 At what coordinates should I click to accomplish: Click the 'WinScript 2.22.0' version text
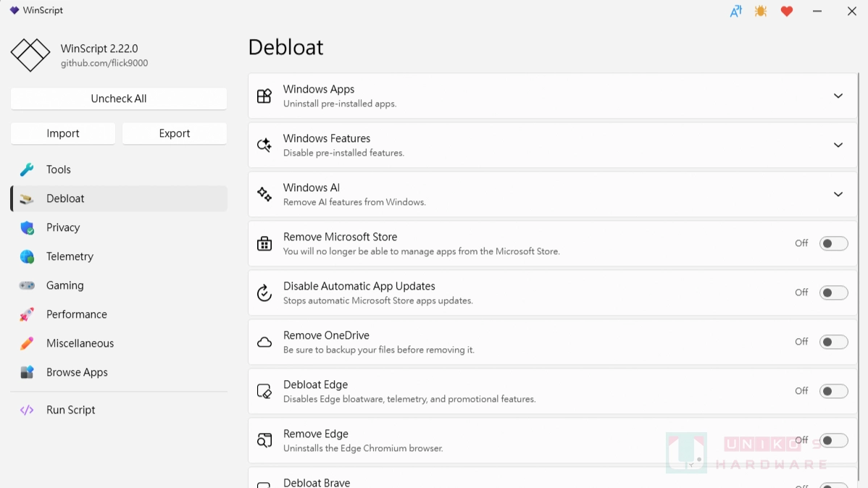pos(99,49)
